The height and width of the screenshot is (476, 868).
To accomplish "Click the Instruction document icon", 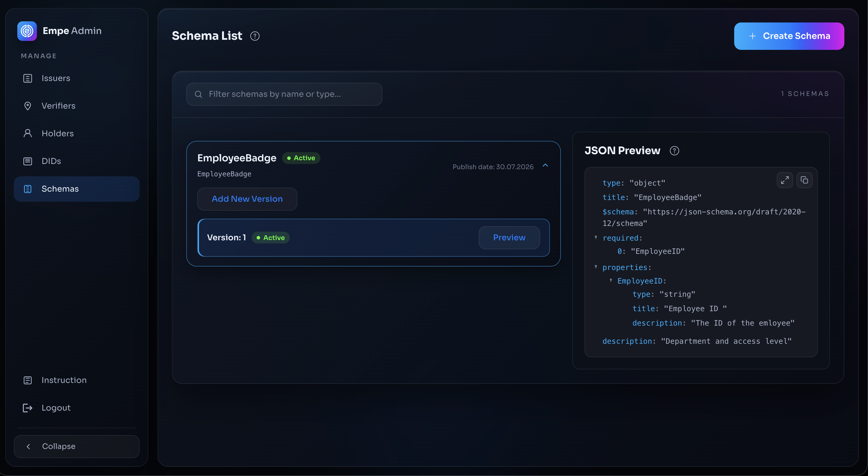I will click(28, 380).
